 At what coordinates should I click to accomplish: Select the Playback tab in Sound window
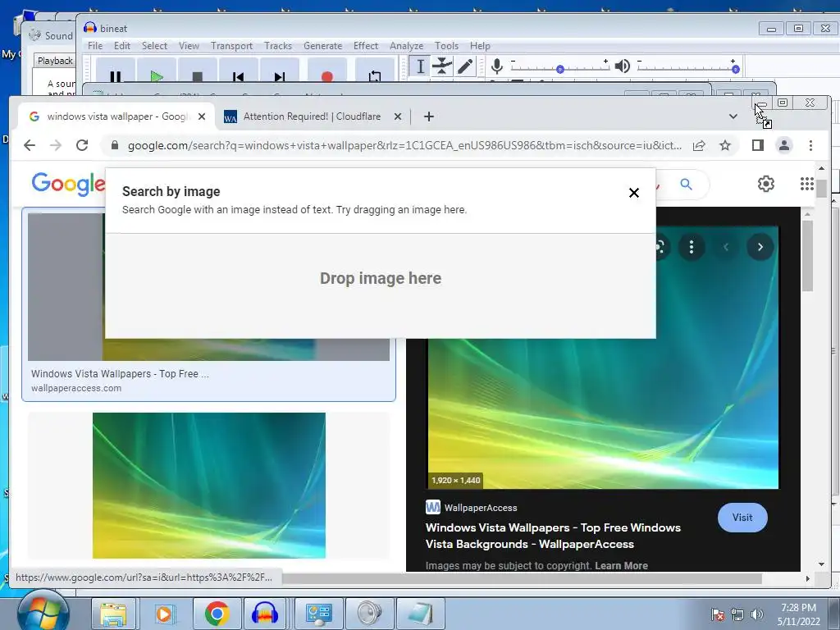[55, 61]
